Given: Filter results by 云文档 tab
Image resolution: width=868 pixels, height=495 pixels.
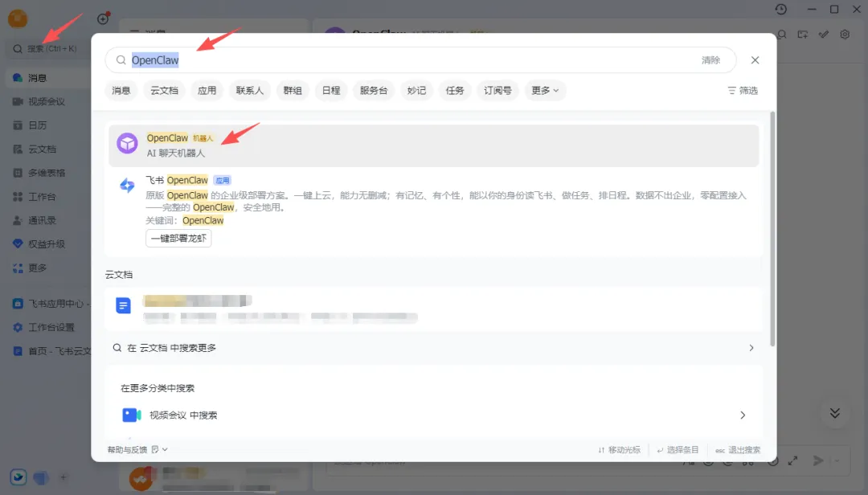Looking at the screenshot, I should coord(165,90).
